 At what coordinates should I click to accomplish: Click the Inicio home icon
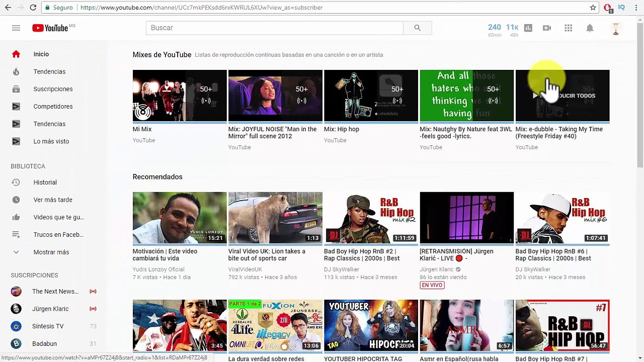coord(16,54)
